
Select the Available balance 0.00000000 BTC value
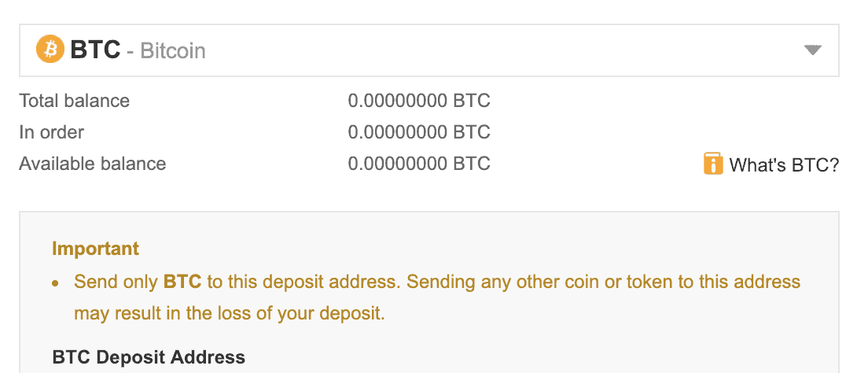(419, 164)
